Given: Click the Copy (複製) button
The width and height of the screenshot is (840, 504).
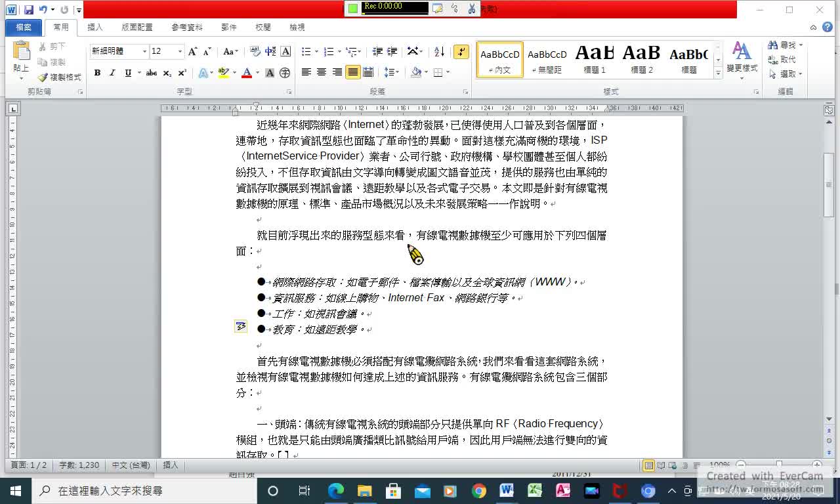Looking at the screenshot, I should [x=52, y=62].
